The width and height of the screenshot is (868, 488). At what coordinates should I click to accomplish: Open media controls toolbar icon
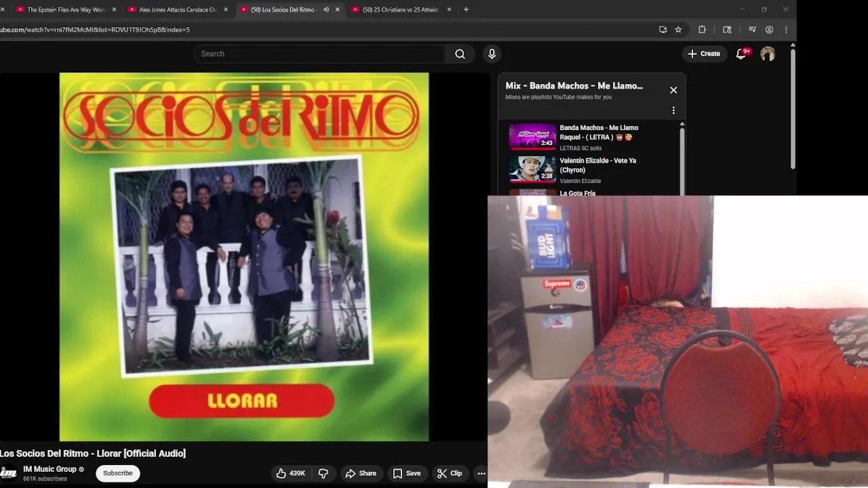click(752, 30)
